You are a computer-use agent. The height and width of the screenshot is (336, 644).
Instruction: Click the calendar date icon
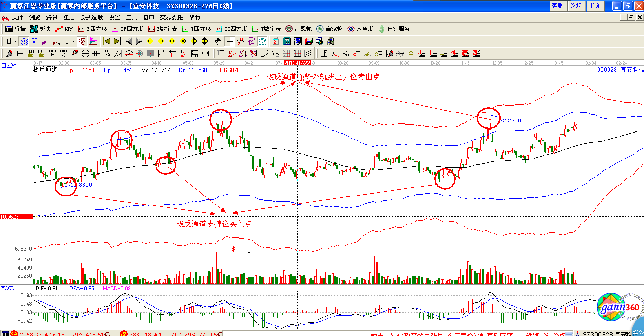click(276, 41)
